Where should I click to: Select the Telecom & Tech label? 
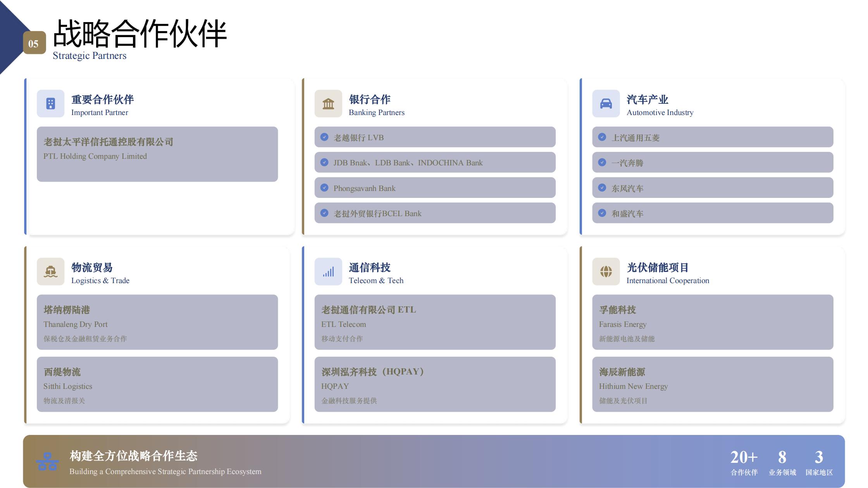[376, 281]
